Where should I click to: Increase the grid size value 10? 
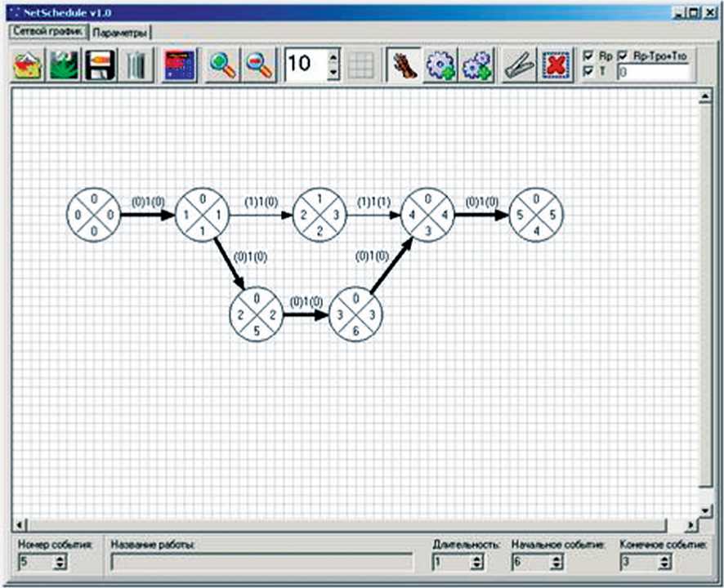pos(333,57)
